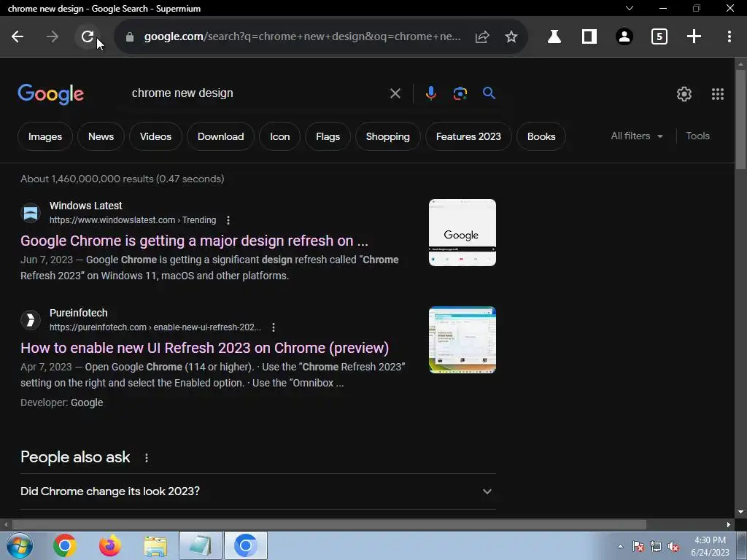Open the Windows Latest site favicon
This screenshot has height=560, width=747.
coord(31,213)
